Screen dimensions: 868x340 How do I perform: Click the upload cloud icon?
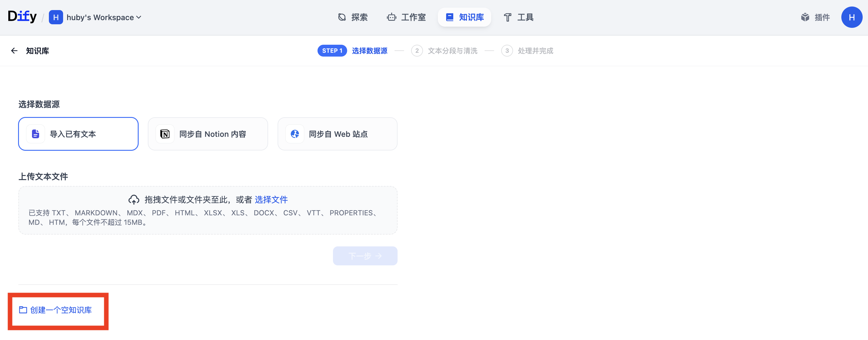[x=134, y=200]
